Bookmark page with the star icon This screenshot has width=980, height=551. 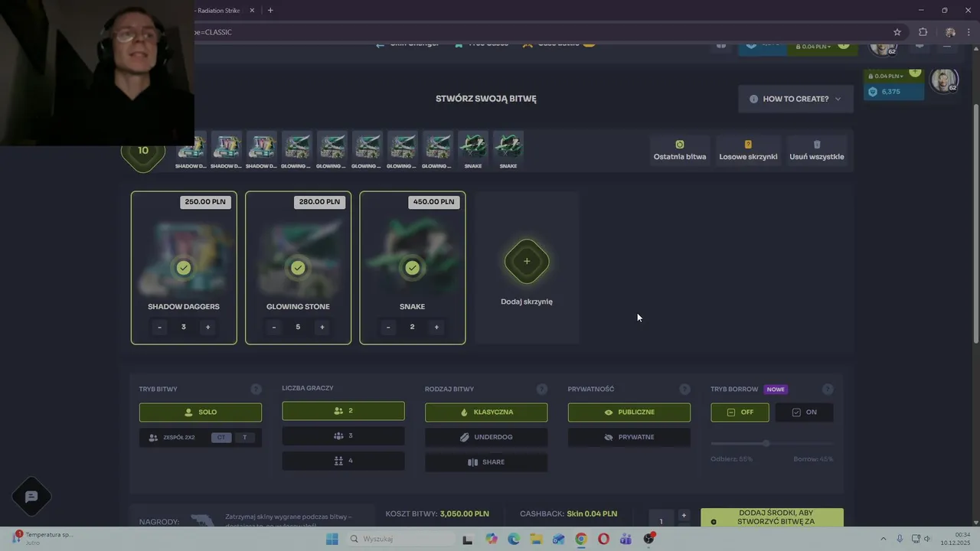point(897,32)
